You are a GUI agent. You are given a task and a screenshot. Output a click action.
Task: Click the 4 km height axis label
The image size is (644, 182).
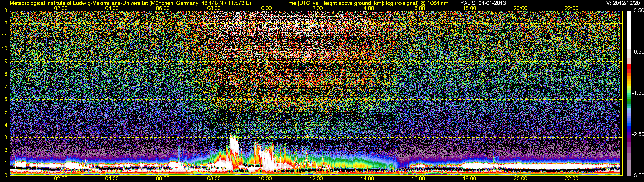[x=6, y=125]
